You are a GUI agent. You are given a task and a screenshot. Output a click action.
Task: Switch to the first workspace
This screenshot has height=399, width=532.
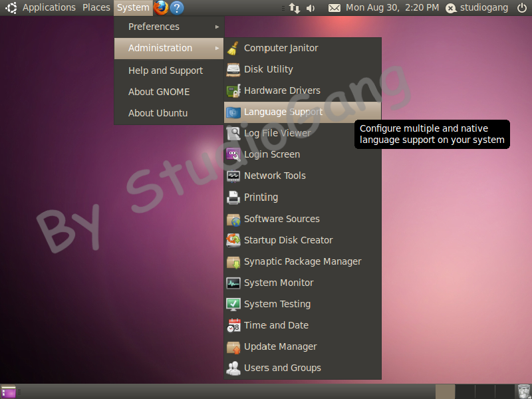point(445,392)
